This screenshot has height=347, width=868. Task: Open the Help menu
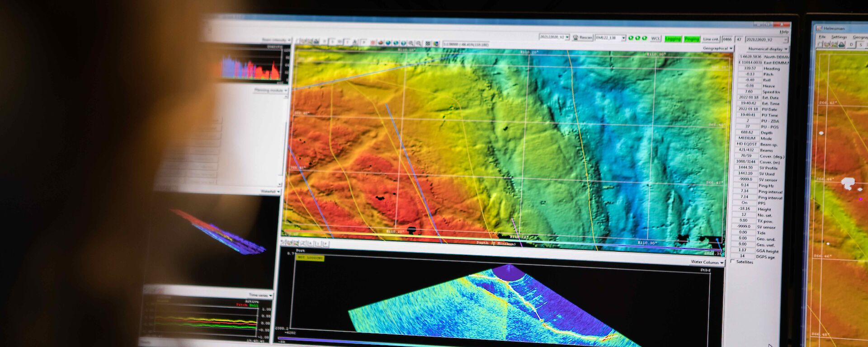coord(784,32)
